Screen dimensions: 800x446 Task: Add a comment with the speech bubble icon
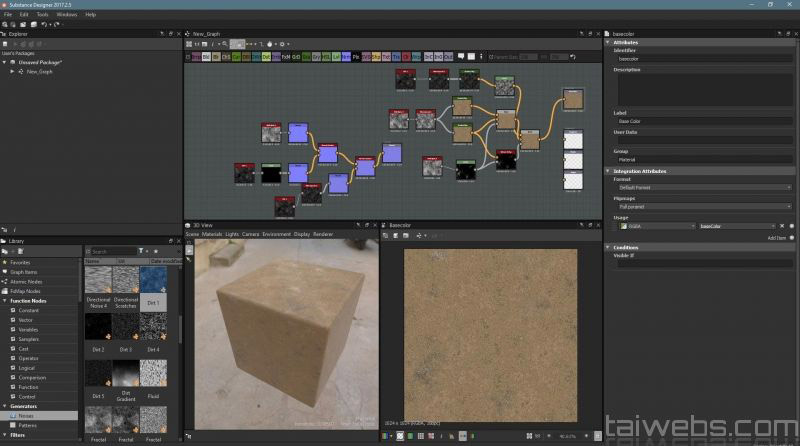(x=461, y=57)
